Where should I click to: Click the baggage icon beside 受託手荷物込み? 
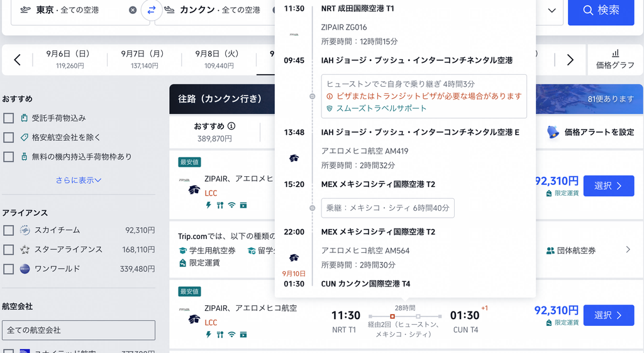pyautogui.click(x=25, y=118)
